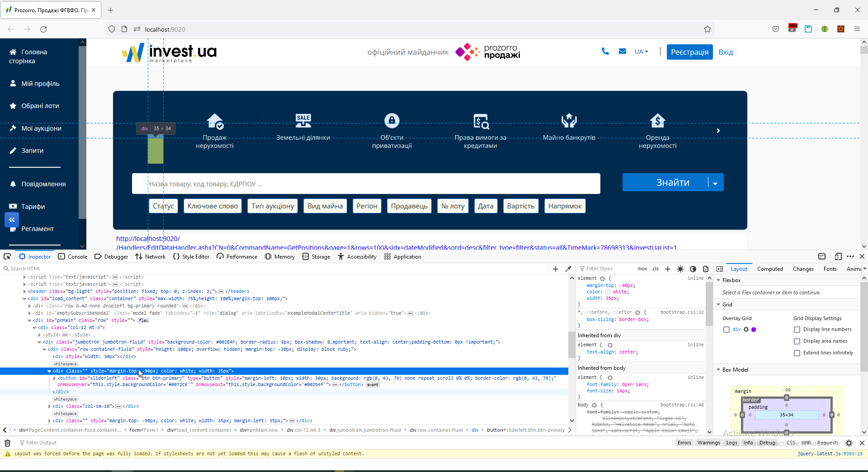Open Responsive Design Mode icon
Image resolution: width=868 pixels, height=472 pixels.
tap(838, 256)
